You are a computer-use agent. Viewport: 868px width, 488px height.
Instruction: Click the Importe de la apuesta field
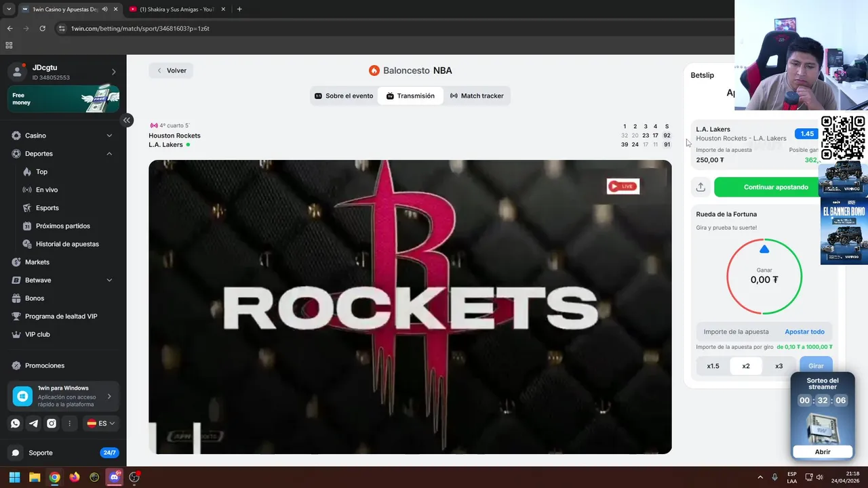coord(736,332)
